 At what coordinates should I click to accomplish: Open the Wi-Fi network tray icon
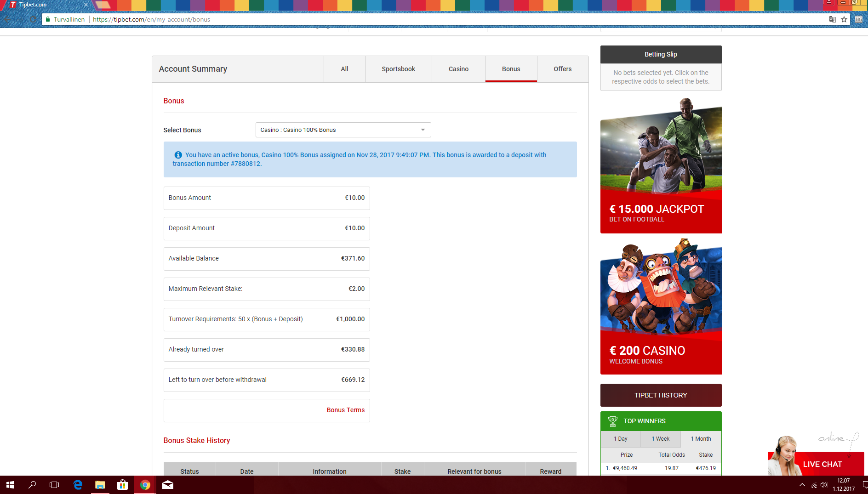coord(814,485)
